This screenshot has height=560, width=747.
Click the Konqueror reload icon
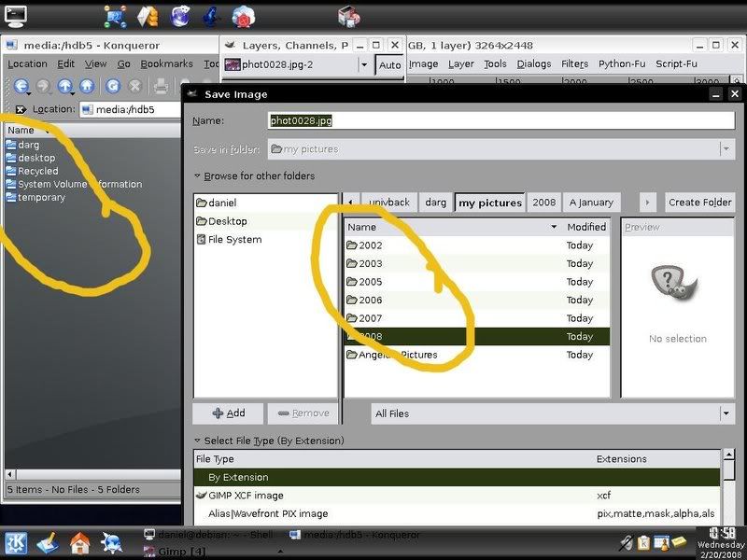[x=112, y=86]
